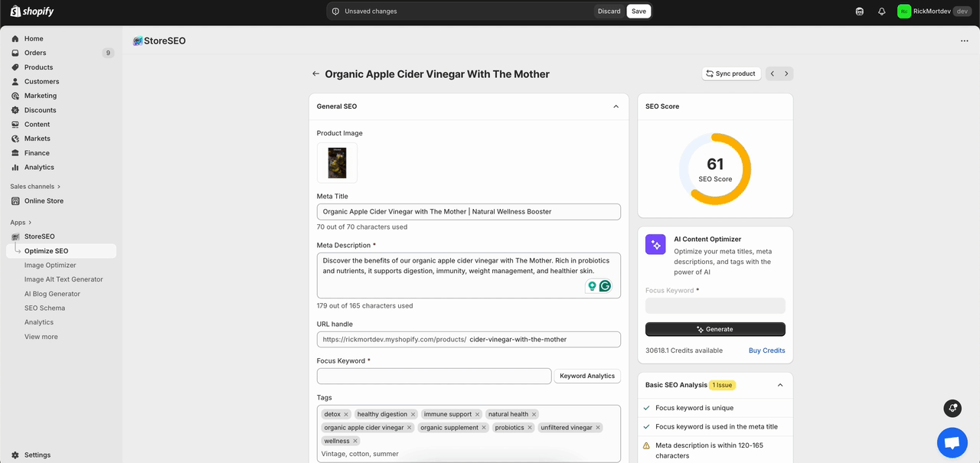Click the Shopify logo
Image resolution: width=980 pixels, height=463 pixels.
32,11
